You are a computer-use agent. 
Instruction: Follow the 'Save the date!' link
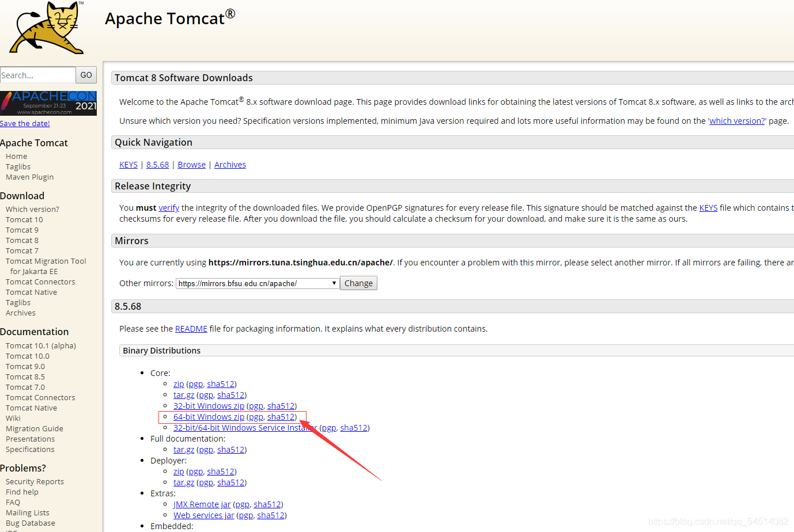coord(25,123)
